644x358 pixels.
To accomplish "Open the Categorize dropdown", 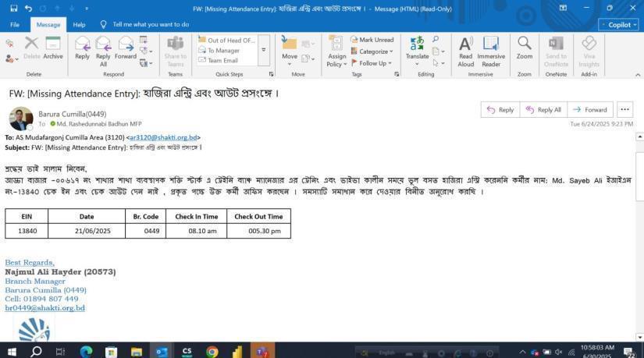I will 372,51.
